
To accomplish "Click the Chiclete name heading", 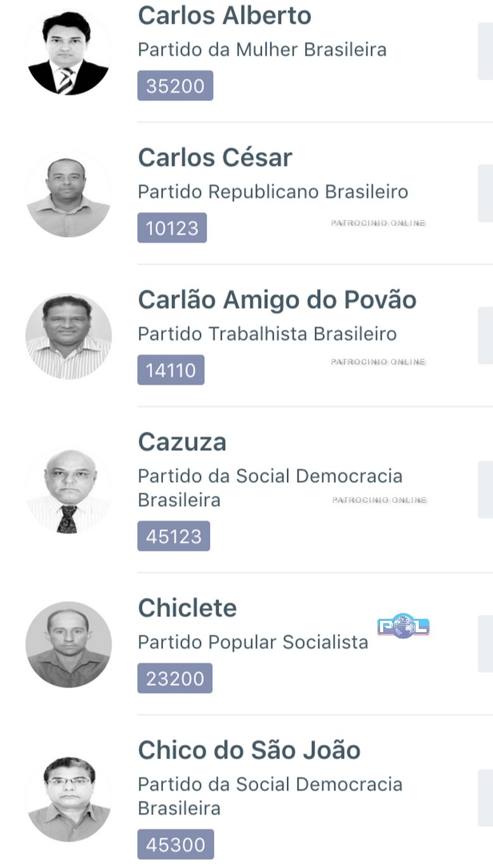I will pyautogui.click(x=187, y=607).
